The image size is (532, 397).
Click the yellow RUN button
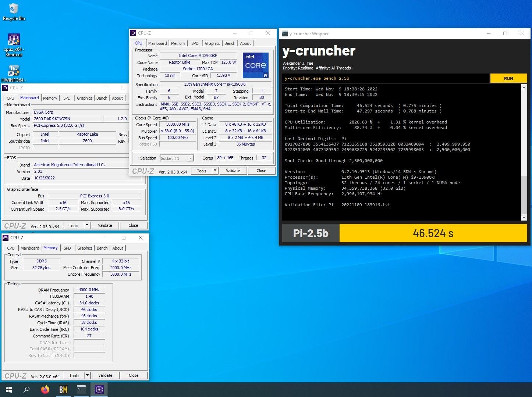(508, 78)
